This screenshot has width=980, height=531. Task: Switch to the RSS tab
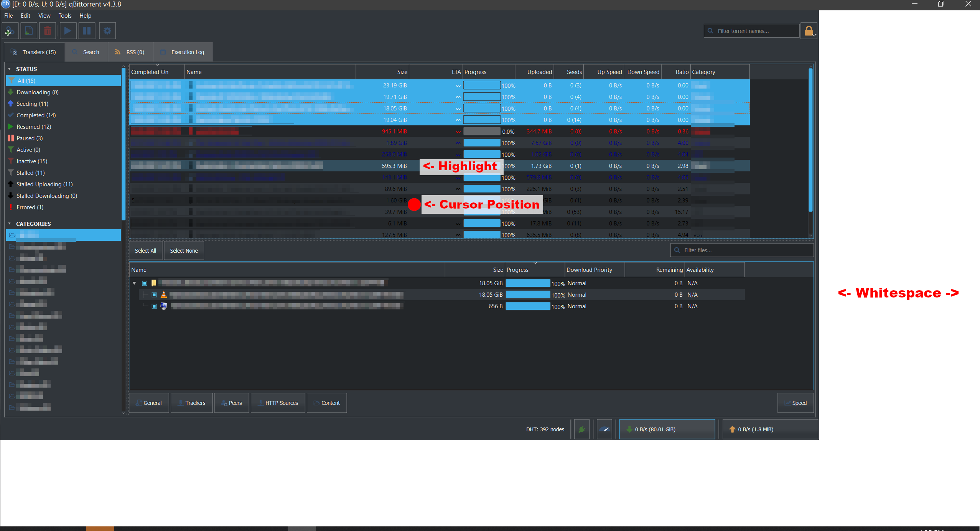(130, 52)
